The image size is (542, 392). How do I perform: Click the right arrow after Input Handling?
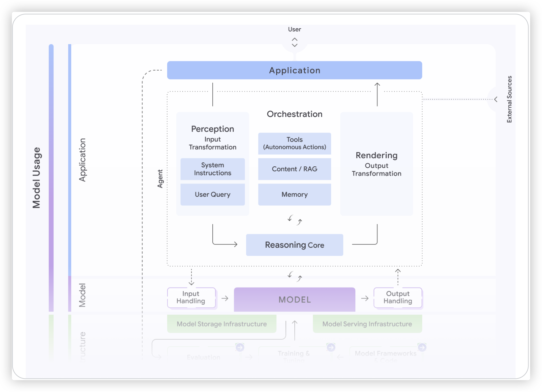(x=225, y=298)
